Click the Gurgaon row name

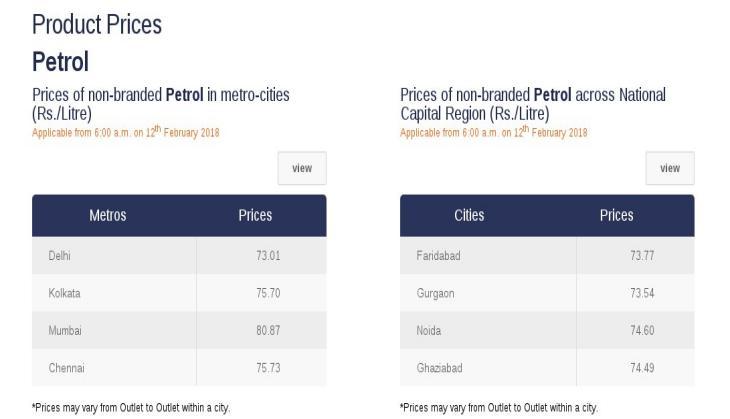(x=435, y=293)
